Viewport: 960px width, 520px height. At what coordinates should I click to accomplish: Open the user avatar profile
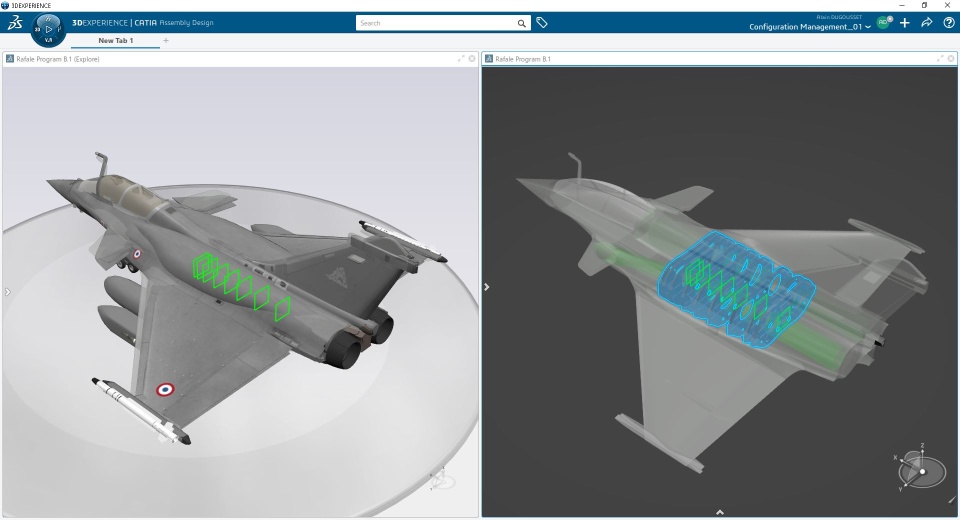[x=883, y=22]
